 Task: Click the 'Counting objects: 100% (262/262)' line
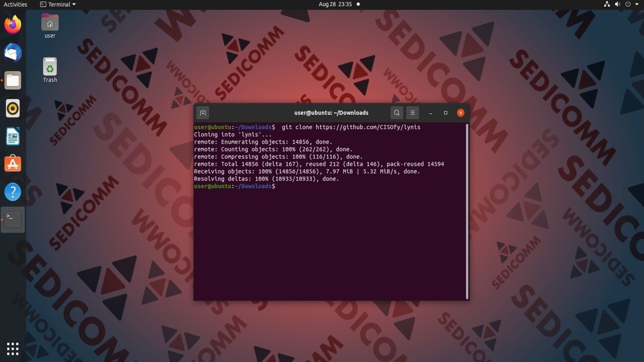pos(273,149)
